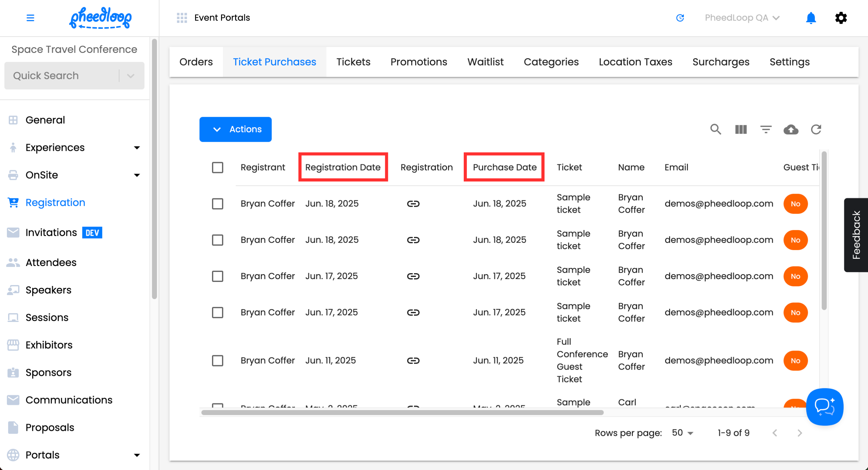Click the table search magnifier icon
Screen dimensions: 868x470
coord(716,129)
